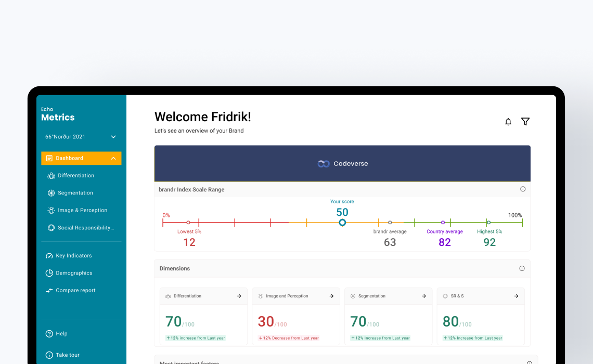Open Image and Perception card arrow
The image size is (593, 364).
coord(331,296)
